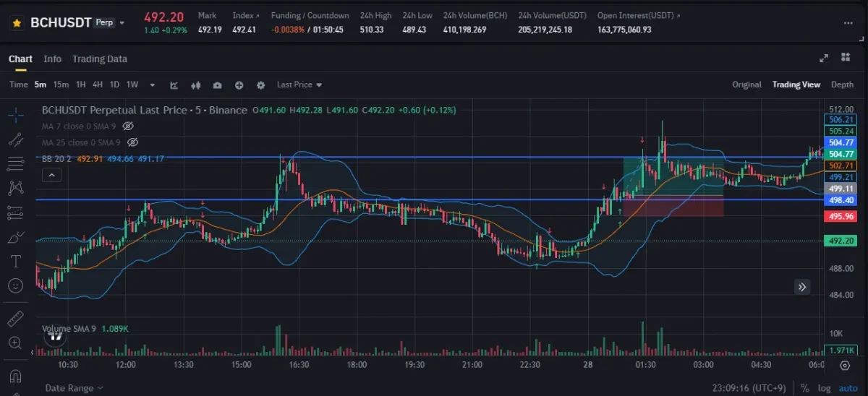Open chart settings gear in toolbar

(x=260, y=85)
